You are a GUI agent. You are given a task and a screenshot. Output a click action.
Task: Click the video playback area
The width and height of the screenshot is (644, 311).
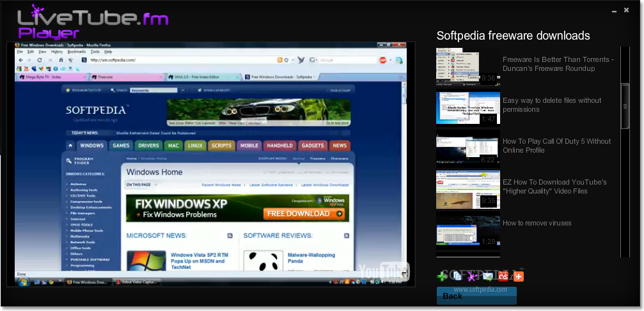210,164
